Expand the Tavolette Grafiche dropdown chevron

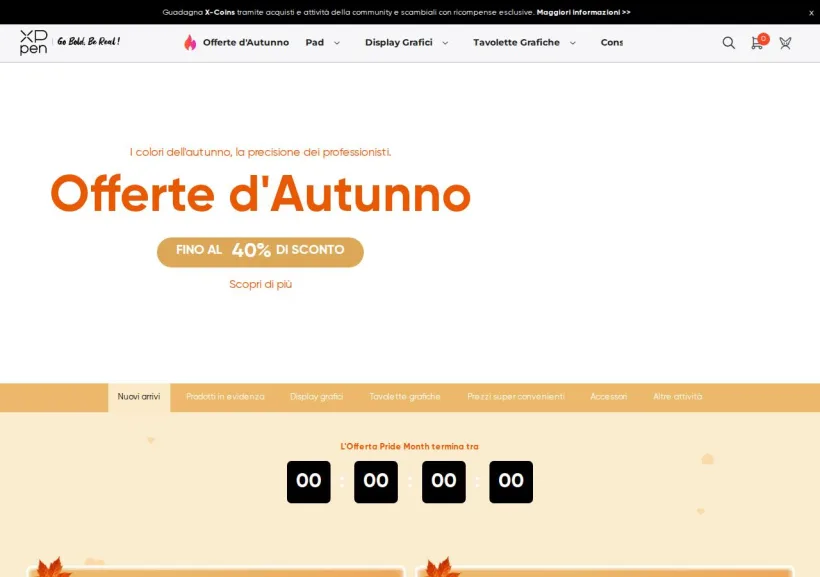coord(573,43)
